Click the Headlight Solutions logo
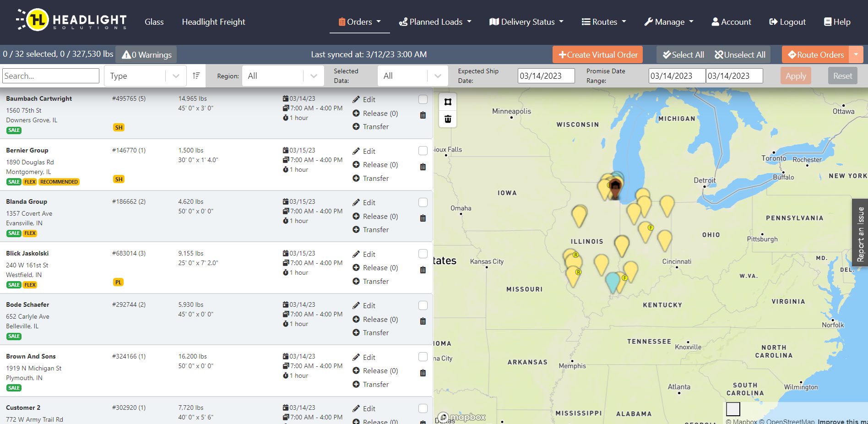This screenshot has height=424, width=868. 71,20
